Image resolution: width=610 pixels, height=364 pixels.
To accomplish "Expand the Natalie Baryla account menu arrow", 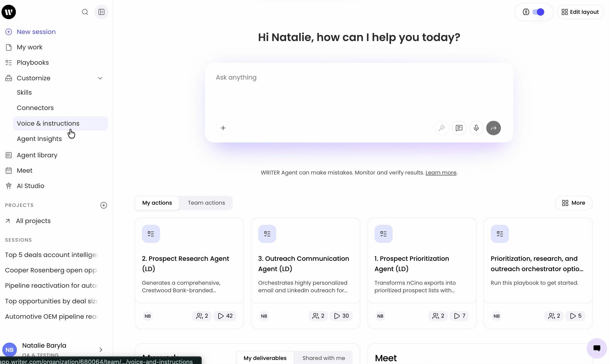I will (101, 350).
